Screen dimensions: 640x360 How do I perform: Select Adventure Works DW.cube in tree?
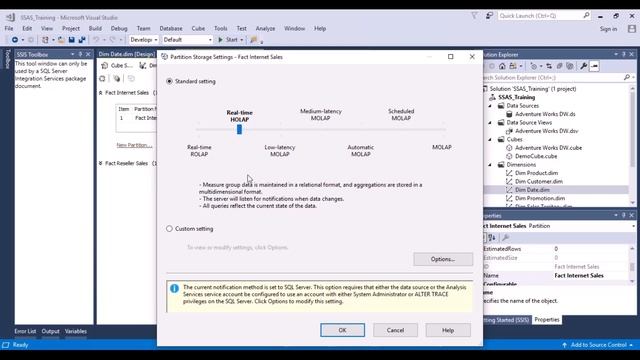(x=548, y=148)
